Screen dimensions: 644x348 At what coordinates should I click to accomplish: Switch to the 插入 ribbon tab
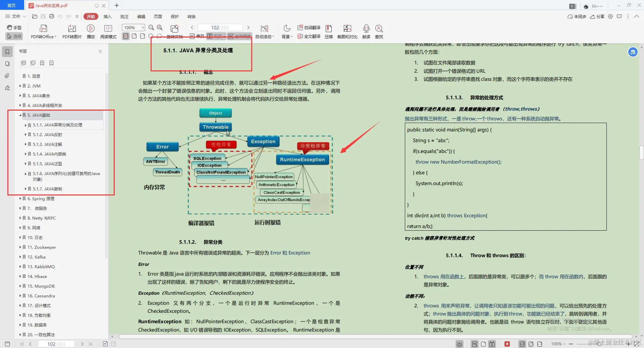107,16
